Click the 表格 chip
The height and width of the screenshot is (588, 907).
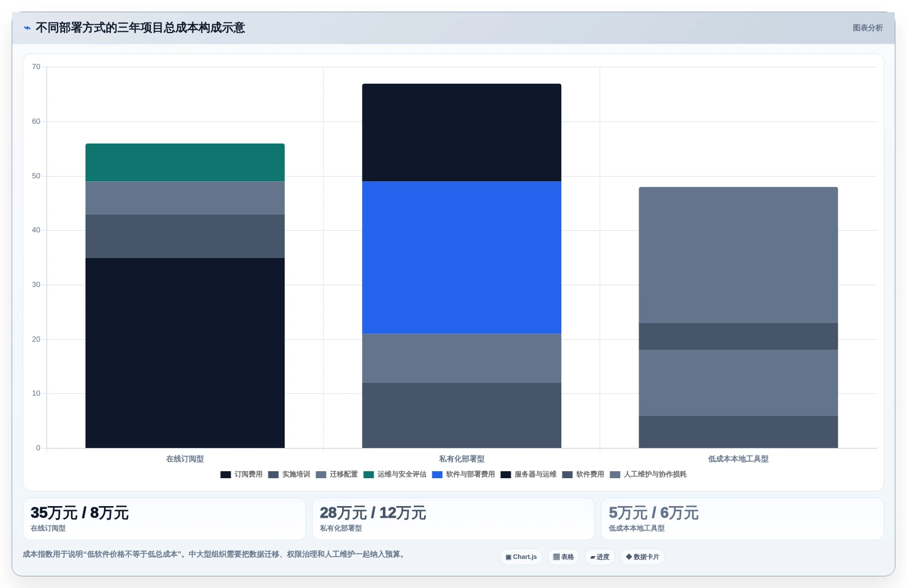tap(564, 557)
